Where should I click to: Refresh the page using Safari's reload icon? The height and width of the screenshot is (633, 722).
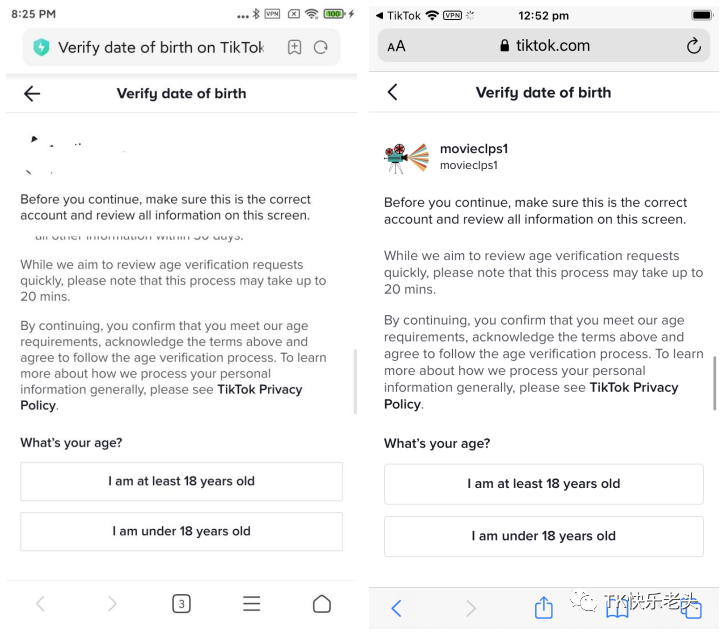coord(694,46)
